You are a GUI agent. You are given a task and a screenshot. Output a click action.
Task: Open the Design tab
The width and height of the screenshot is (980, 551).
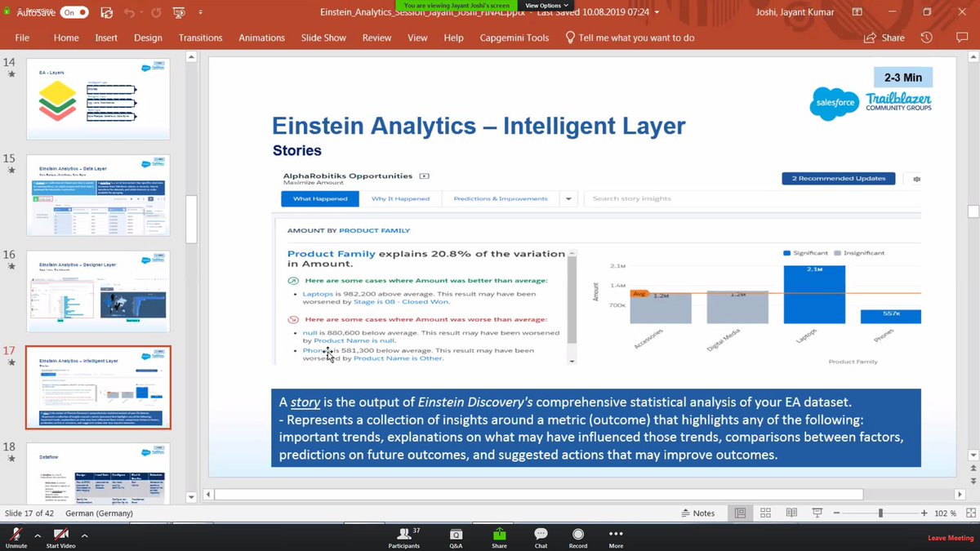click(x=148, y=38)
